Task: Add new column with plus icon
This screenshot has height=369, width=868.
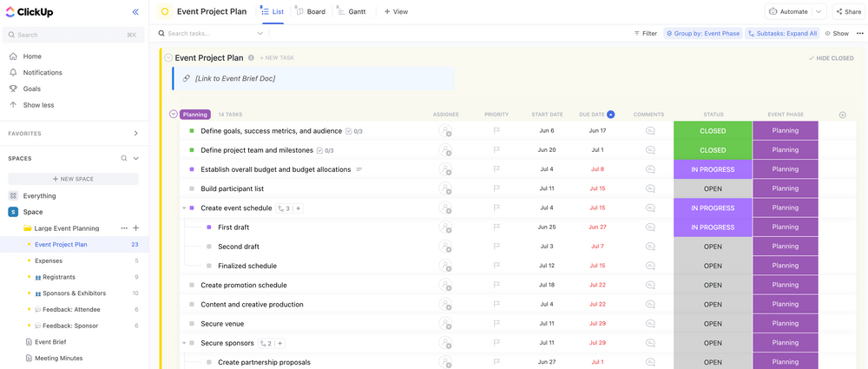Action: click(842, 115)
